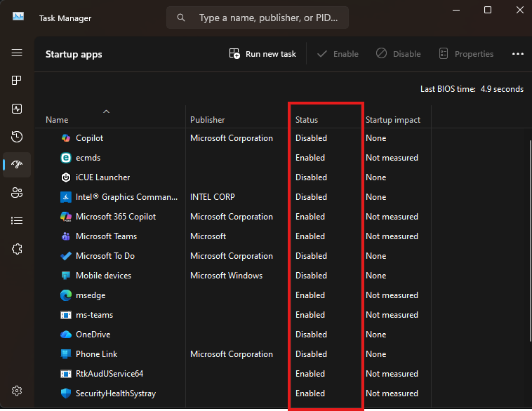Click the Microsoft Teams app icon
532x411 pixels.
click(65, 236)
